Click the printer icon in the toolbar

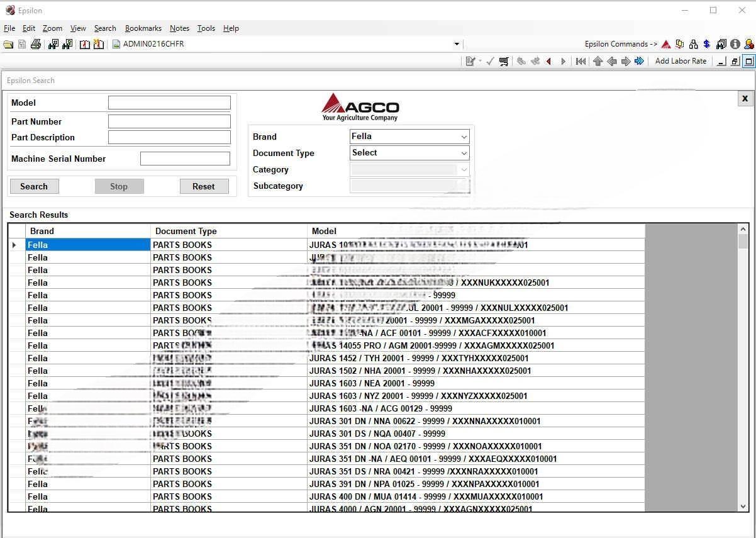tap(36, 44)
